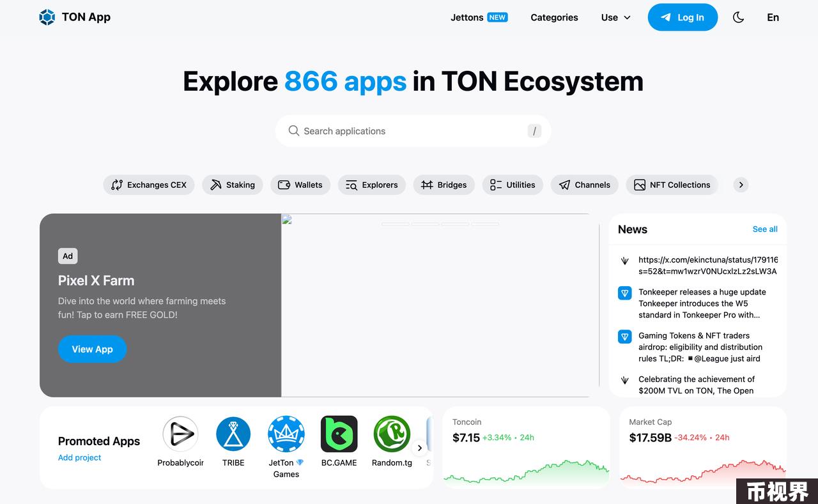This screenshot has width=818, height=504.
Task: Open the Probablycoin app icon
Action: point(181,434)
